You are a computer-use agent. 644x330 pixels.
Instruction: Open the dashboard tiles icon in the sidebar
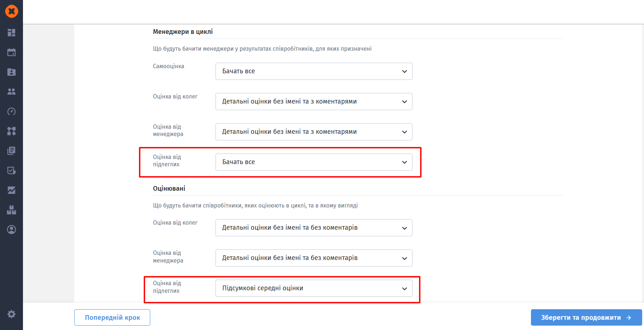pos(11,33)
